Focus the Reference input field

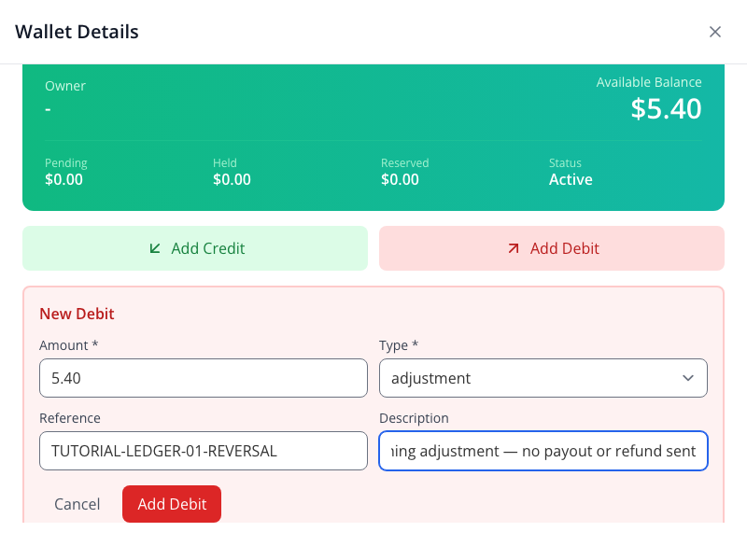204,451
